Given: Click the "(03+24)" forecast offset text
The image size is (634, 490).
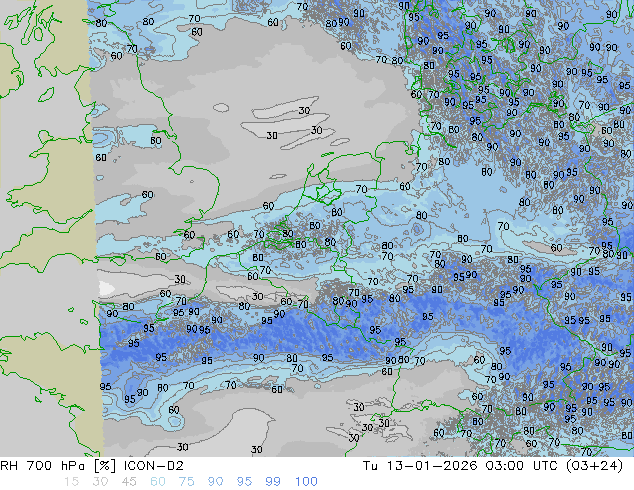Looking at the screenshot, I should 594,466.
